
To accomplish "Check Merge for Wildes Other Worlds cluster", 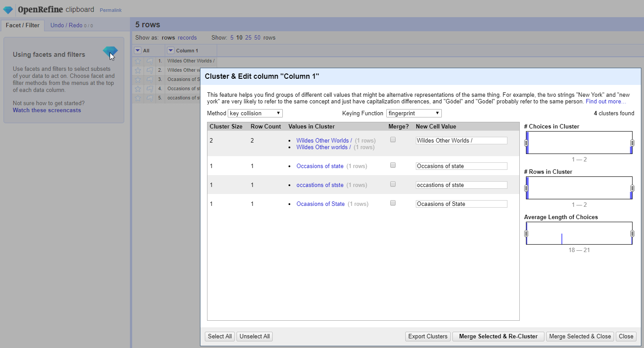I will tap(393, 139).
